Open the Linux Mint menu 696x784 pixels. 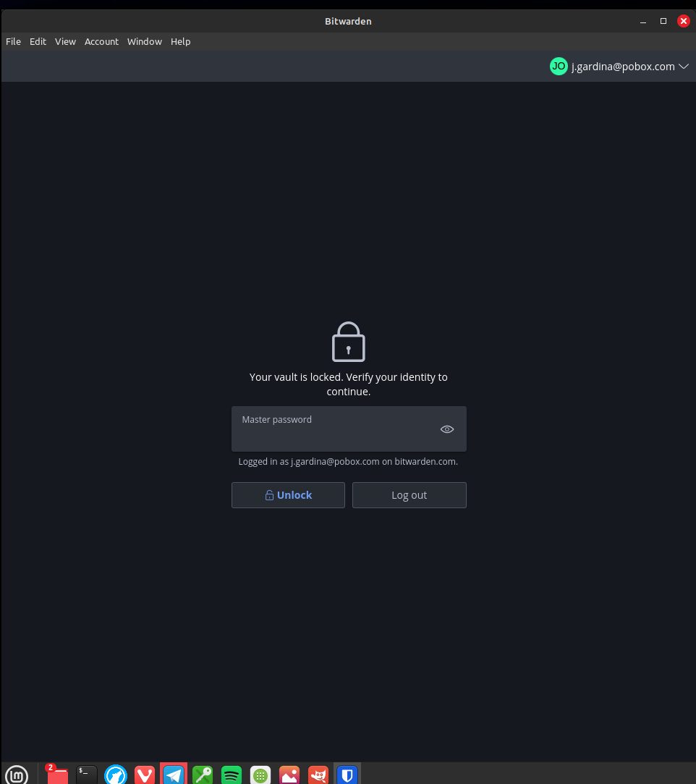point(17,774)
